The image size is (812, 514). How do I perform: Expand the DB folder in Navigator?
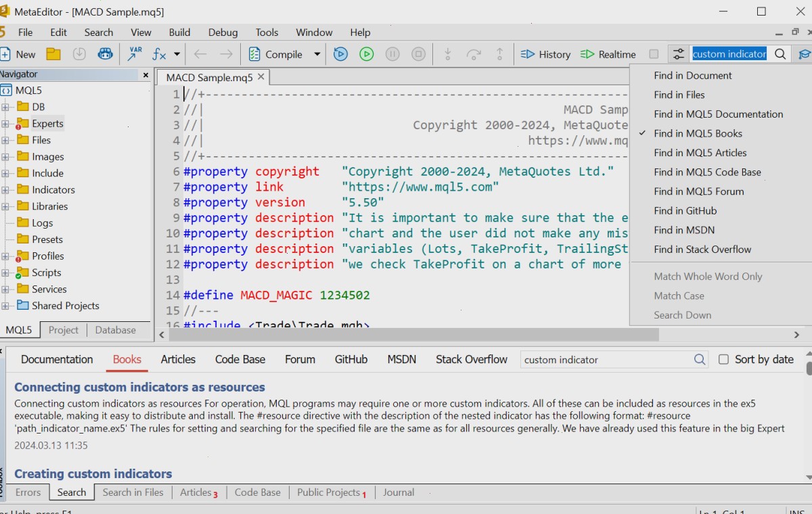point(5,107)
